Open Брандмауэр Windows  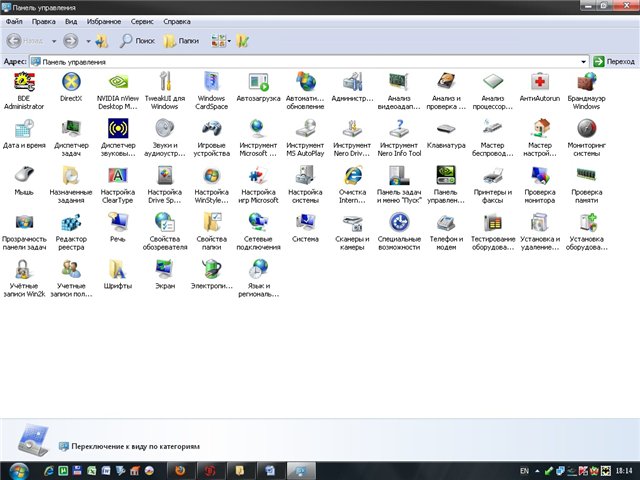587,91
